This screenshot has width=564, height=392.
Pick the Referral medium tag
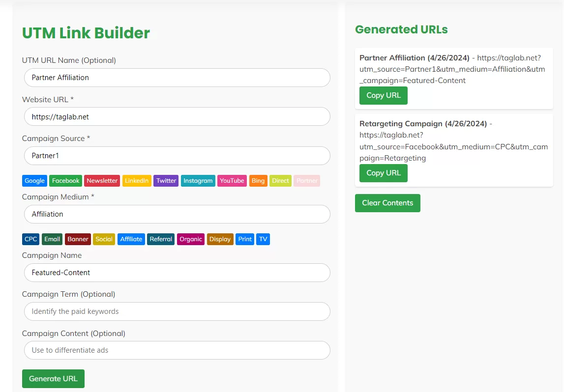coord(161,239)
